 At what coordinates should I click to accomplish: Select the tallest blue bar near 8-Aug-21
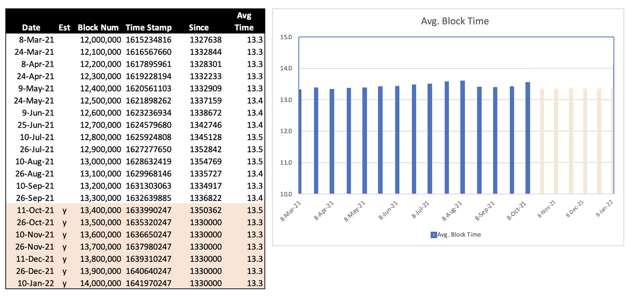(x=462, y=137)
